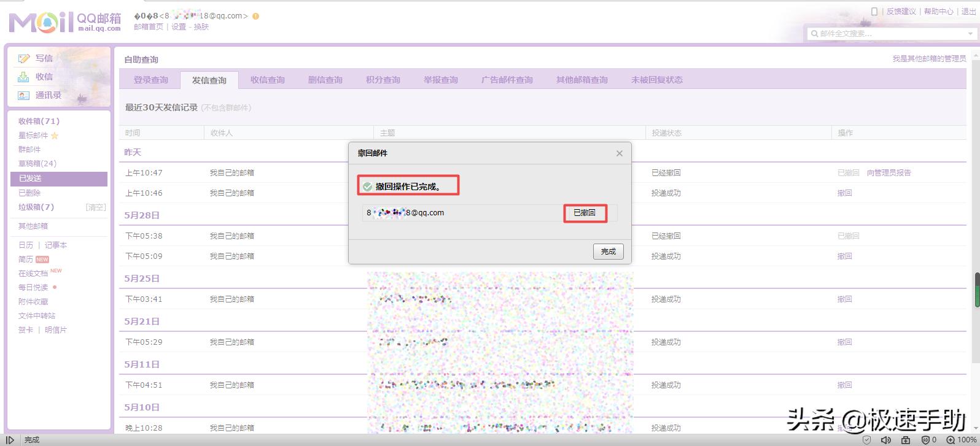
Task: Click the speaker sound icon in status bar
Action: [885, 440]
